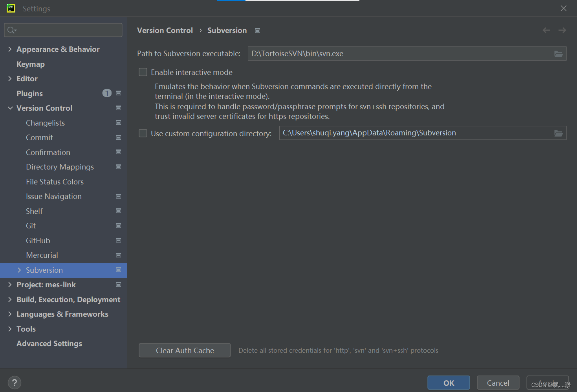Click Version Control in the breadcrumb

coord(165,30)
